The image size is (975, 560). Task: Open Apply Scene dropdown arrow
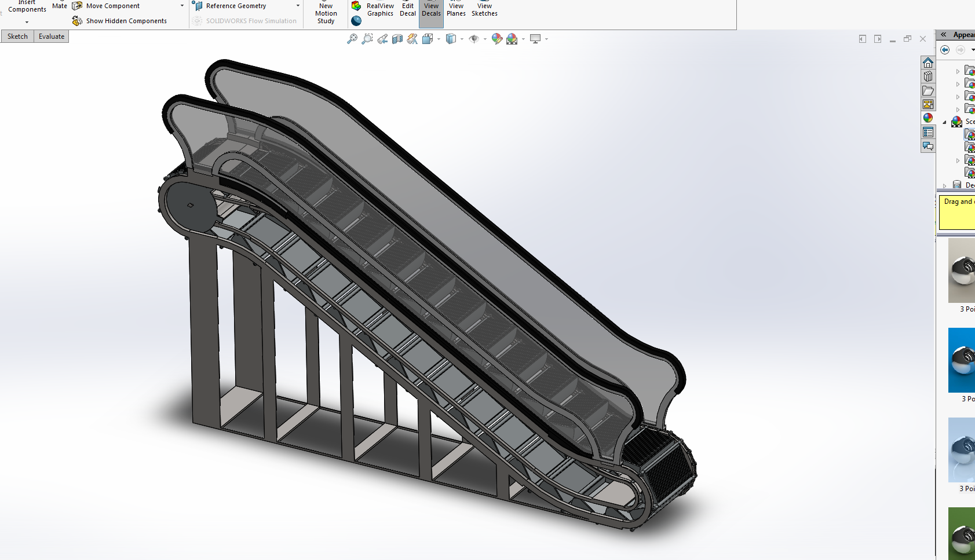tap(523, 39)
